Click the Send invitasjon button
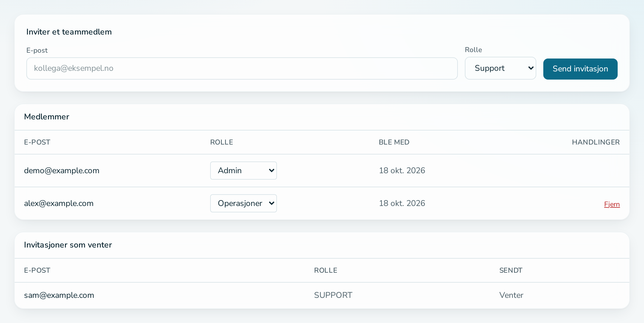The width and height of the screenshot is (644, 323). tap(580, 69)
